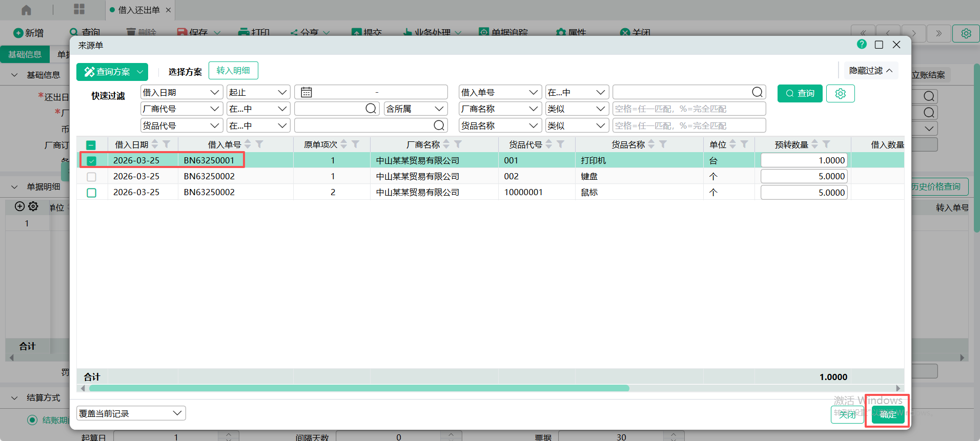The height and width of the screenshot is (441, 980).
Task: Click search magnifier in 借入单号 filter field
Action: (757, 92)
